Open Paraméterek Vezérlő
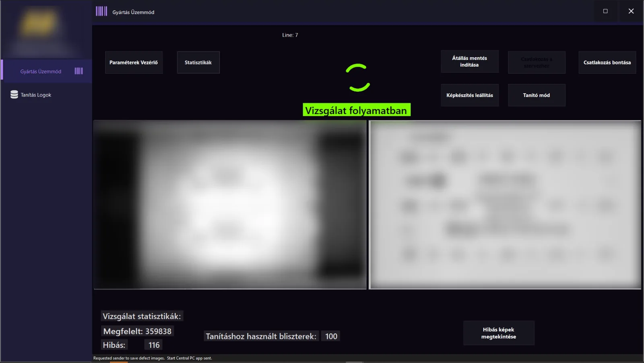644x363 pixels. coord(134,62)
